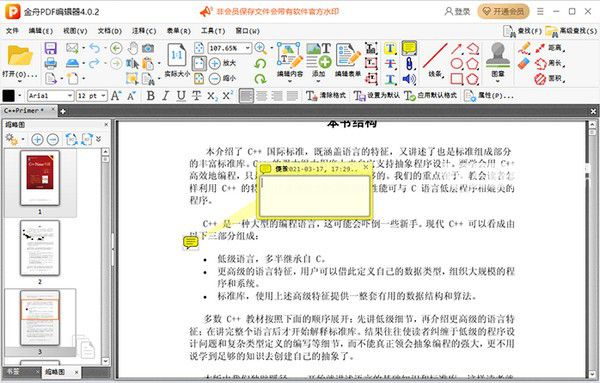Viewport: 600px width, 383px height.
Task: Select the pencil drawing tool
Action: (x=524, y=48)
